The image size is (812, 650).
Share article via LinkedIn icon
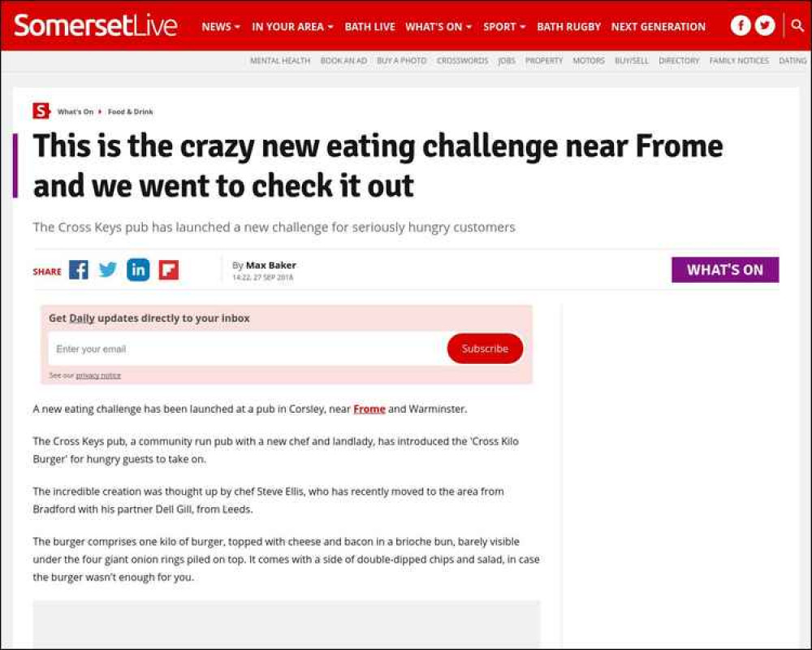pyautogui.click(x=138, y=270)
